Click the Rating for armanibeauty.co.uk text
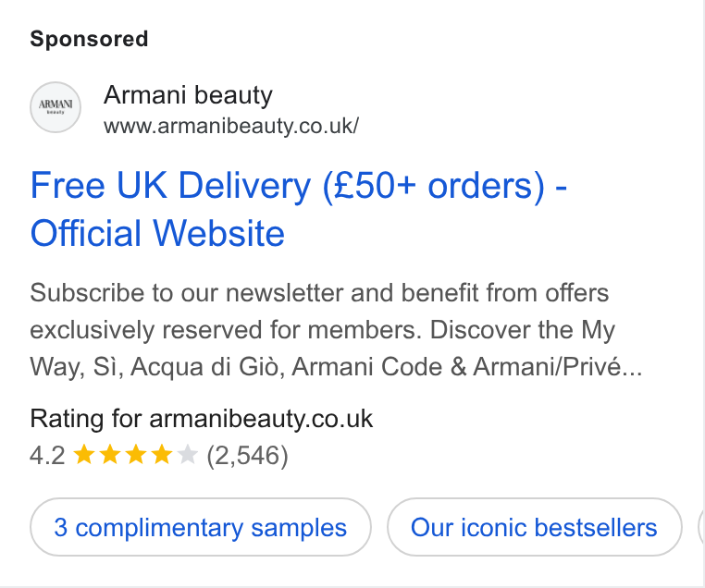705x588 pixels. 202,419
